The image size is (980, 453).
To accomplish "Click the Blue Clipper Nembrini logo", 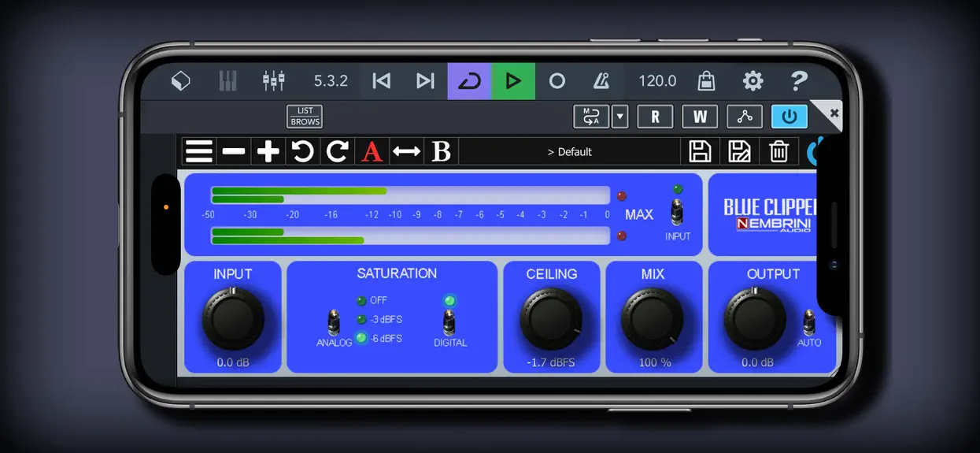I will [x=770, y=215].
